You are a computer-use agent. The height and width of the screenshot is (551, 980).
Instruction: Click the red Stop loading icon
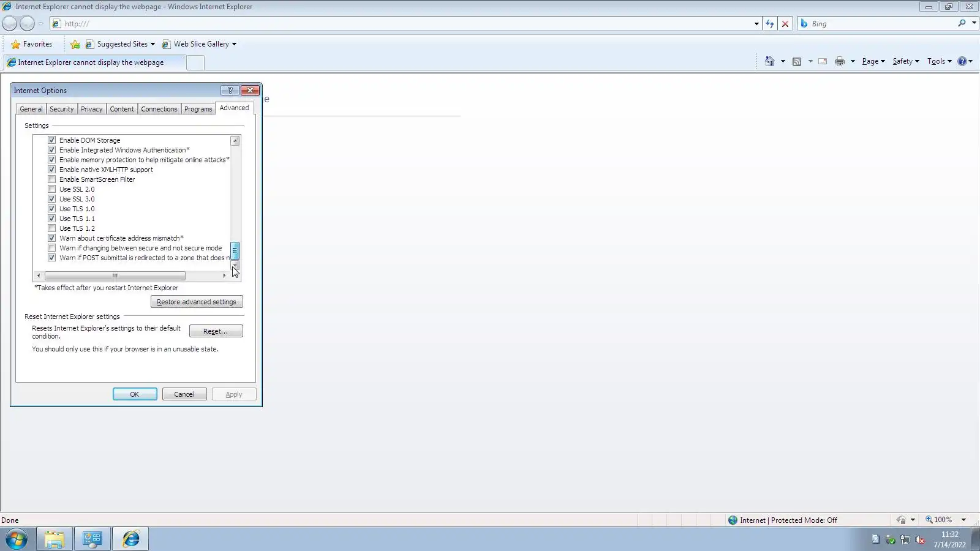(785, 24)
